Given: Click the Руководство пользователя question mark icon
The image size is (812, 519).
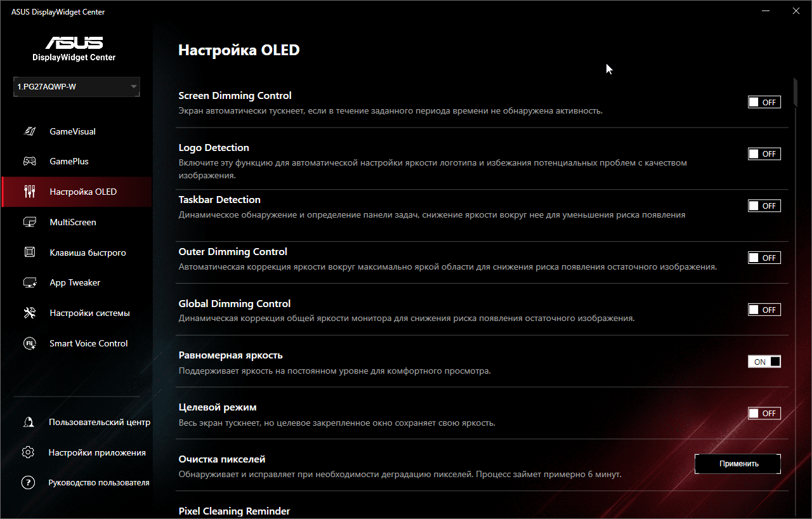Looking at the screenshot, I should tap(28, 483).
